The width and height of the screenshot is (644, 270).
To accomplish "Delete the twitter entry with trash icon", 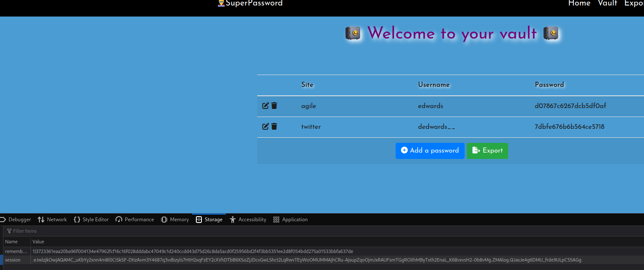I will [x=274, y=127].
